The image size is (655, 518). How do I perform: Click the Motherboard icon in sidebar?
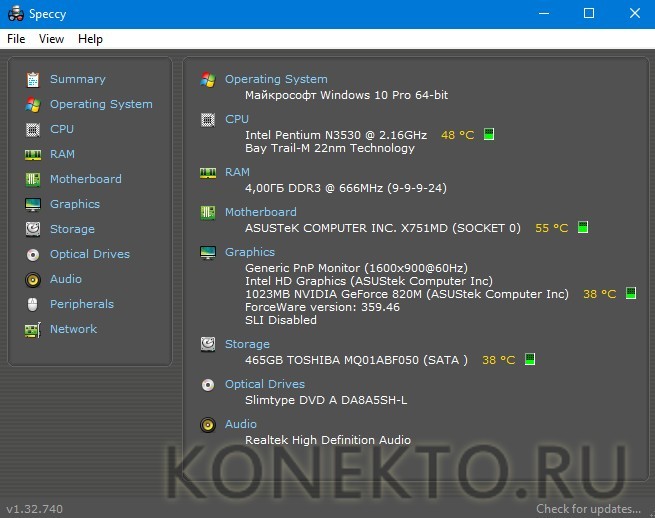[x=33, y=180]
